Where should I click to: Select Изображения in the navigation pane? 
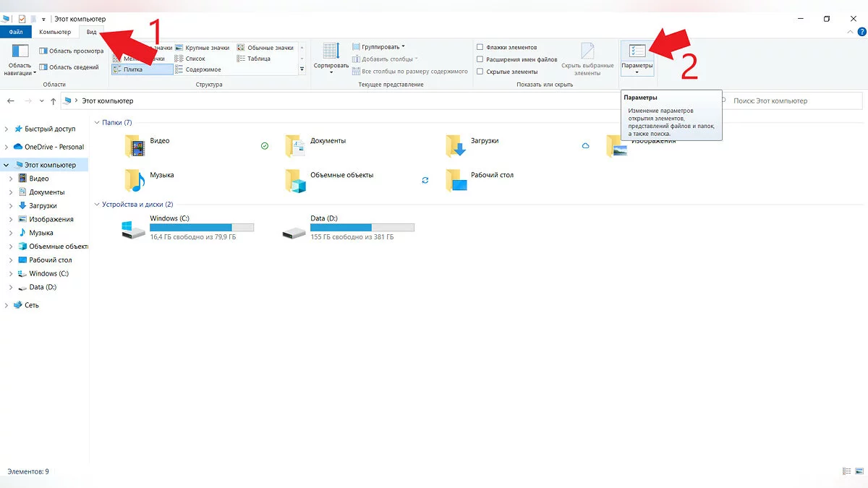pyautogui.click(x=51, y=219)
